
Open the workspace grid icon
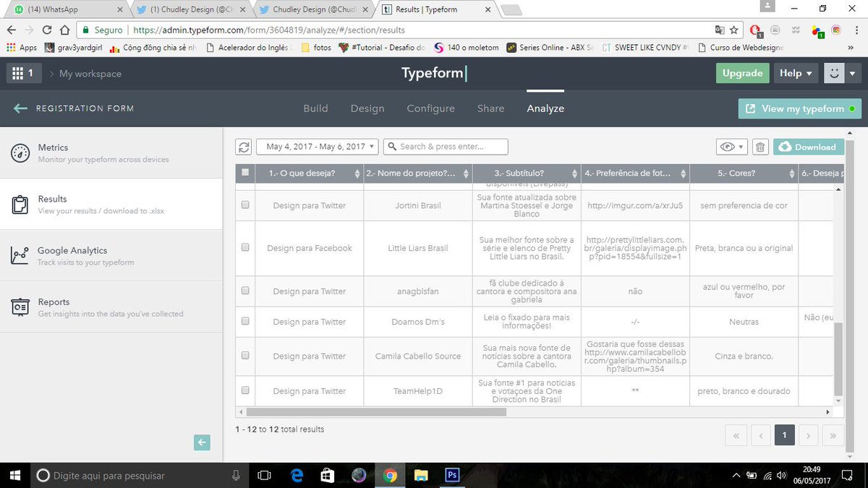pyautogui.click(x=17, y=74)
